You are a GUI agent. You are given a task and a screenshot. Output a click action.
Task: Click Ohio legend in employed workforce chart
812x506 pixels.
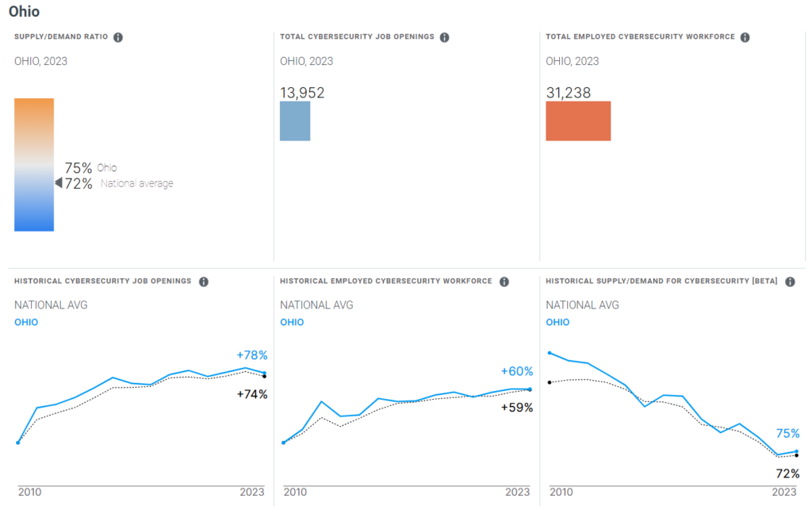[x=292, y=322]
